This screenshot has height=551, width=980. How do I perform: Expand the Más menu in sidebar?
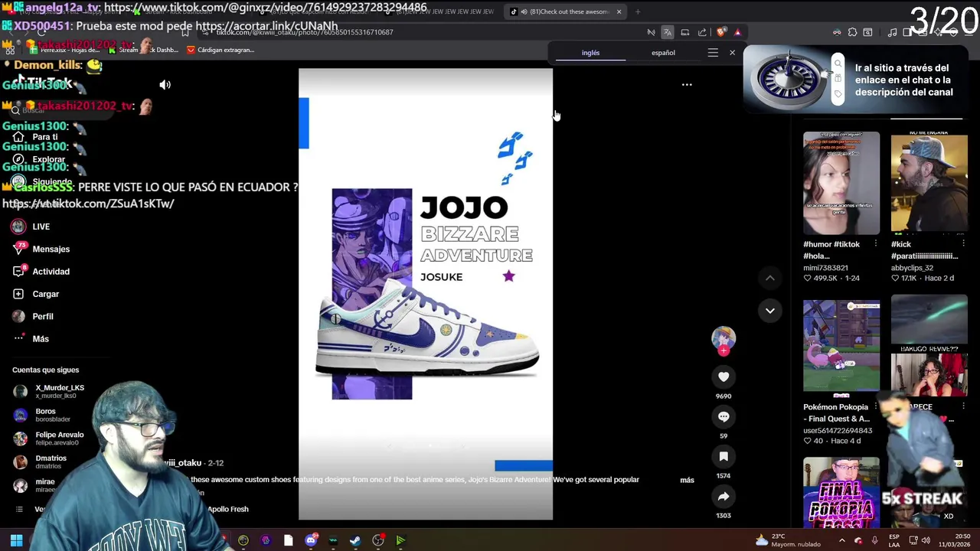pyautogui.click(x=31, y=339)
